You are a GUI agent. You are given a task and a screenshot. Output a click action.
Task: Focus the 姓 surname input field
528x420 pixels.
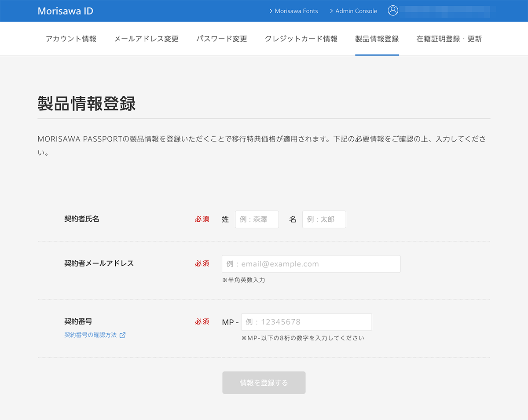(x=257, y=219)
